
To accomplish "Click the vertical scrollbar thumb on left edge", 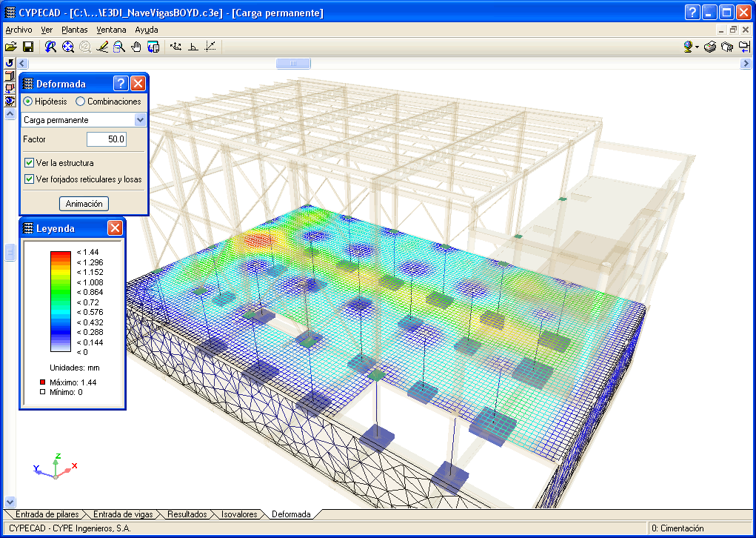I will click(10, 252).
